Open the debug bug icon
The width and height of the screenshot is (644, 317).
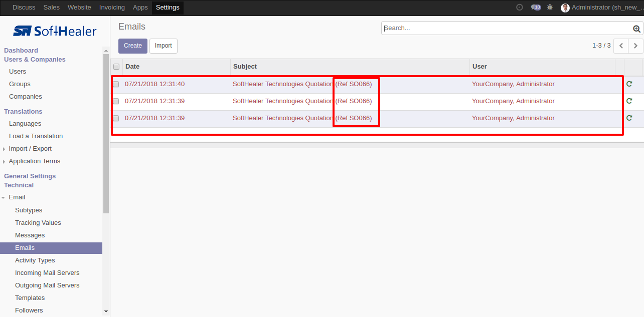(550, 7)
